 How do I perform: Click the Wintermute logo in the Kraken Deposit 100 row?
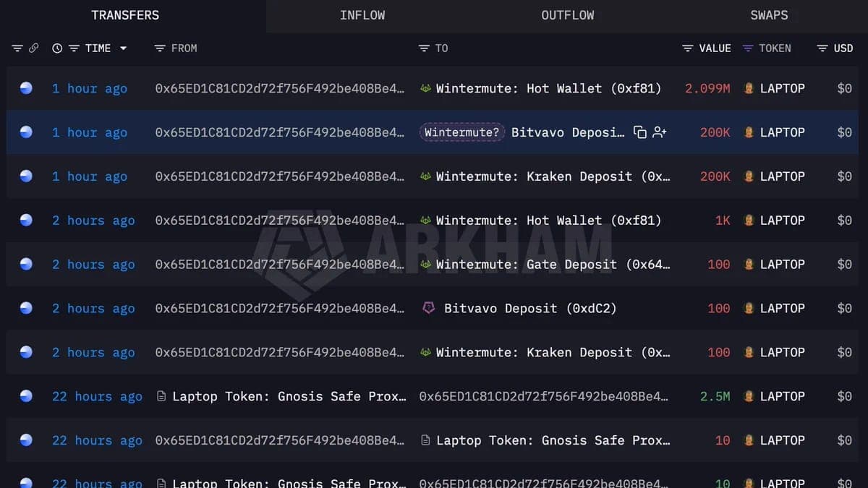coord(425,352)
